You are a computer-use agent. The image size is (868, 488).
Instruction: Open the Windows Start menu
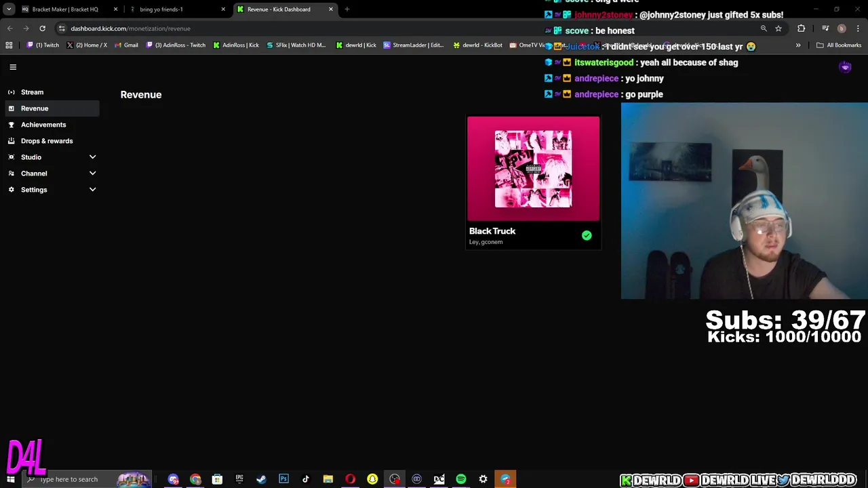tap(11, 479)
